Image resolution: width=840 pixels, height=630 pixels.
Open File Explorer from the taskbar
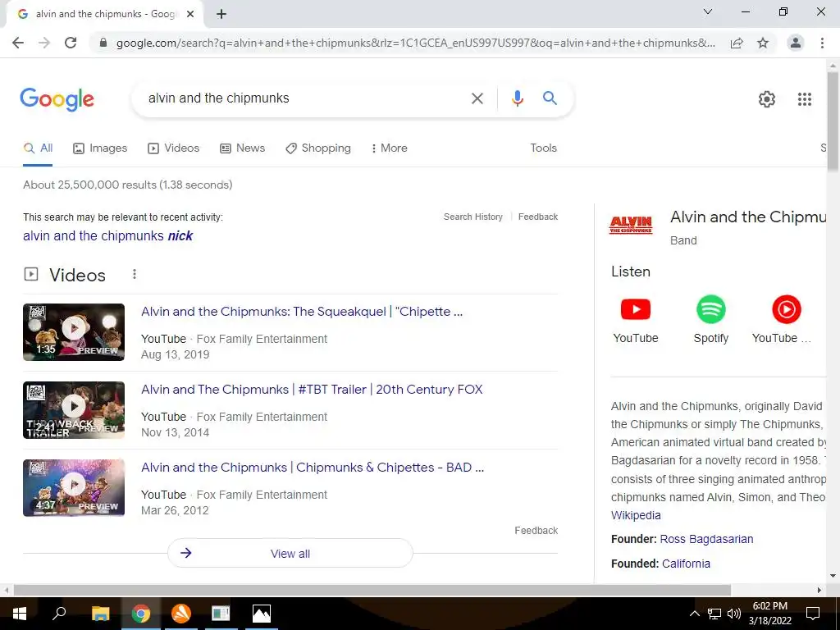point(100,614)
